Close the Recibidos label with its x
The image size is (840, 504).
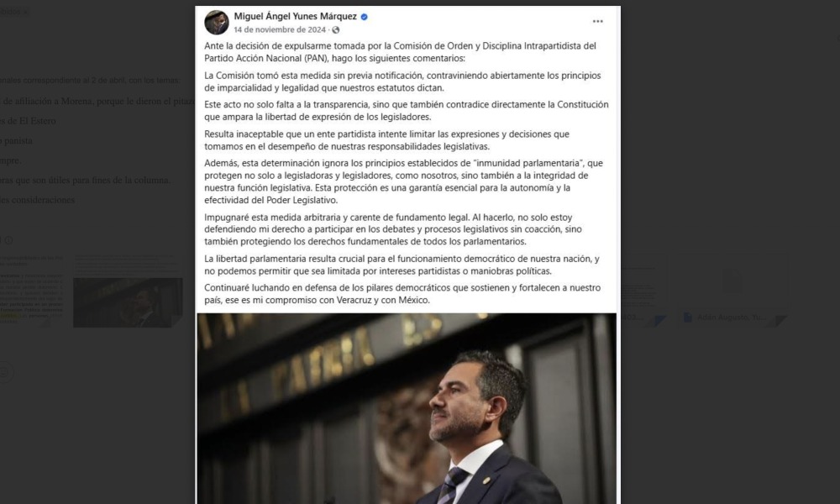click(x=25, y=12)
